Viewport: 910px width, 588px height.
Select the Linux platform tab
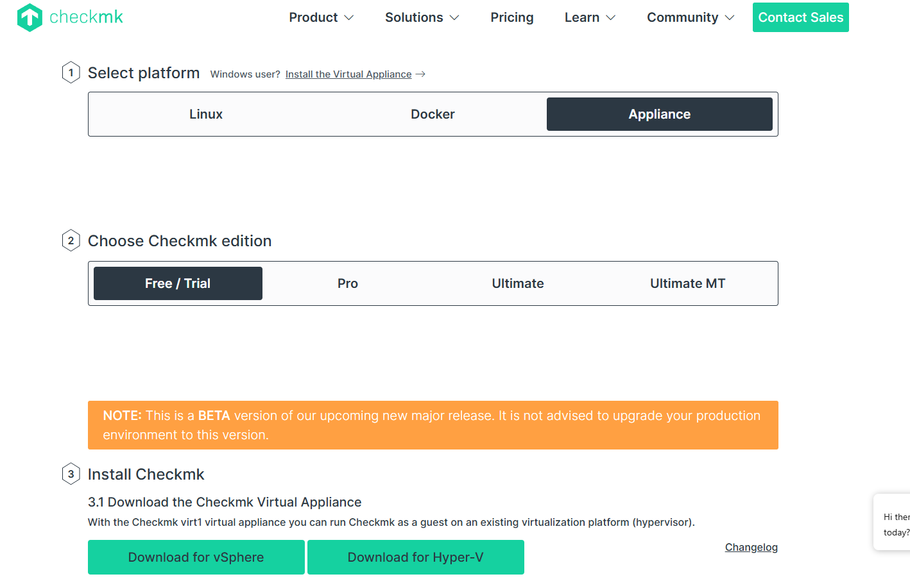[x=206, y=114]
